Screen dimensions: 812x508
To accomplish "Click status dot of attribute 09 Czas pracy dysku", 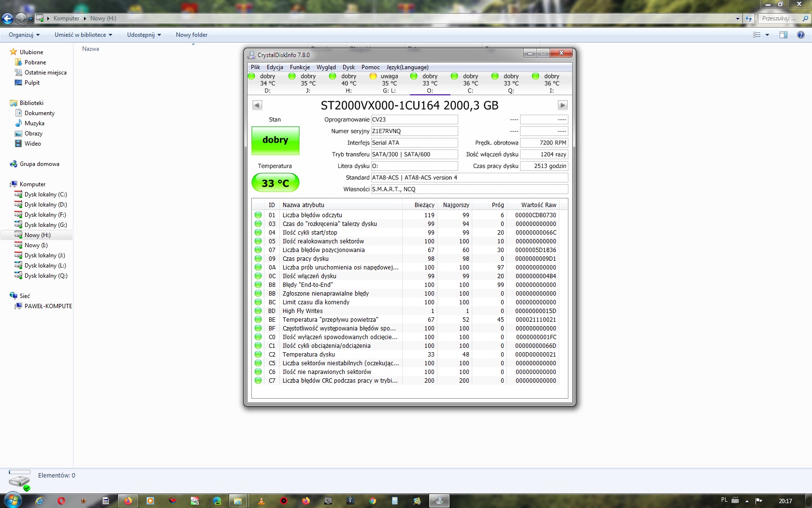I will point(258,258).
